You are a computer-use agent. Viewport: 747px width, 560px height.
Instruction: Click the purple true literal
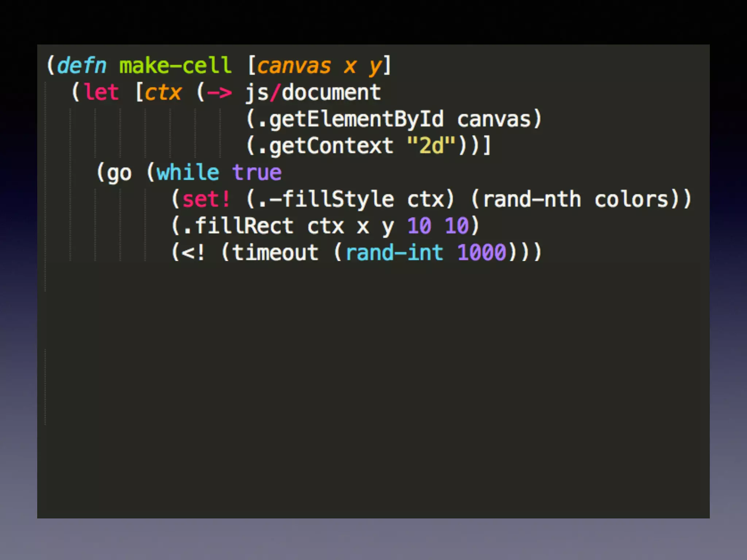(257, 172)
